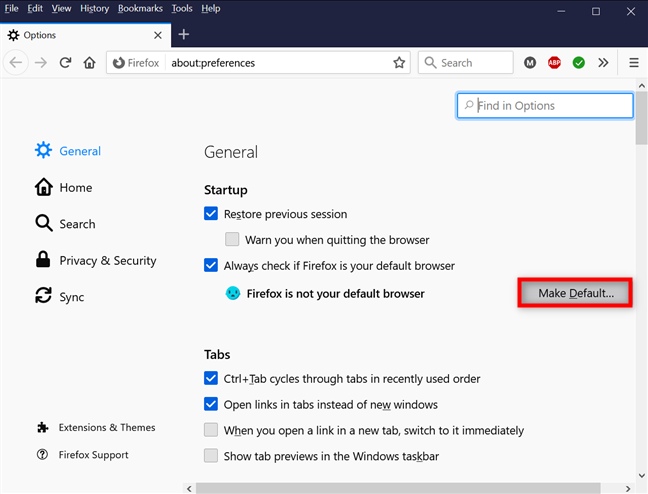Open the Help menu
This screenshot has height=494, width=648.
point(210,8)
